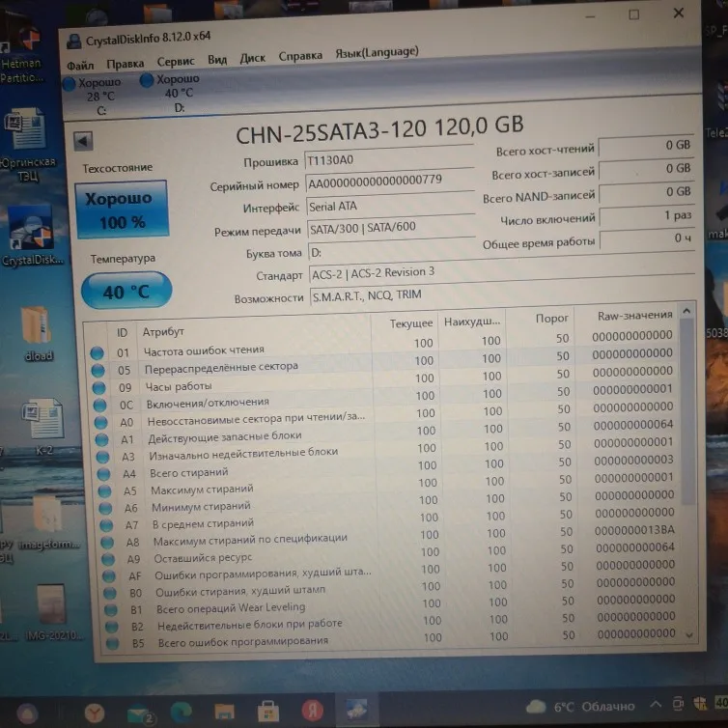Click the Порог column header

pos(551,319)
